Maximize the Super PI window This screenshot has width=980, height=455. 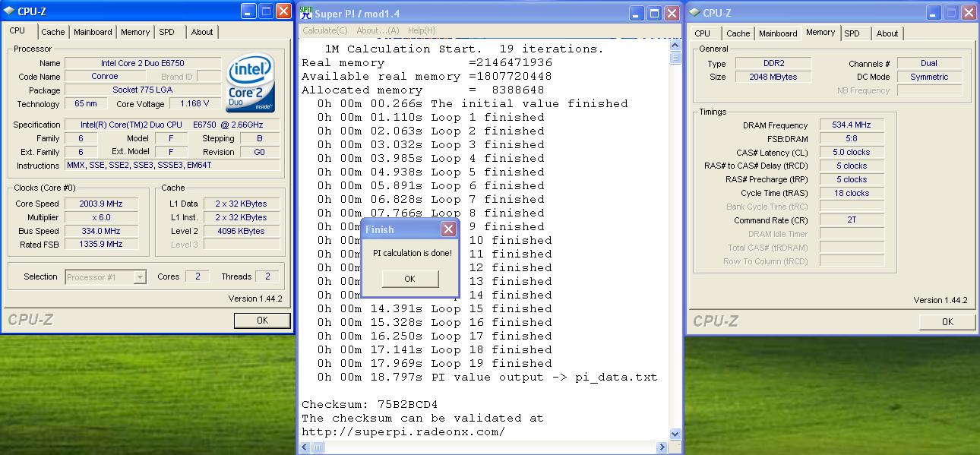pos(653,13)
